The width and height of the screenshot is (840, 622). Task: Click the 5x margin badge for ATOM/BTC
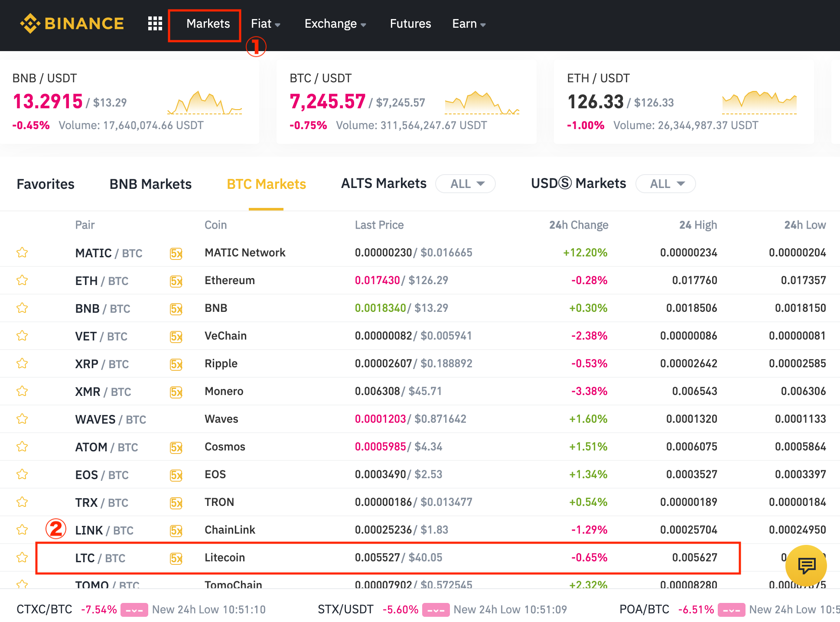tap(176, 447)
